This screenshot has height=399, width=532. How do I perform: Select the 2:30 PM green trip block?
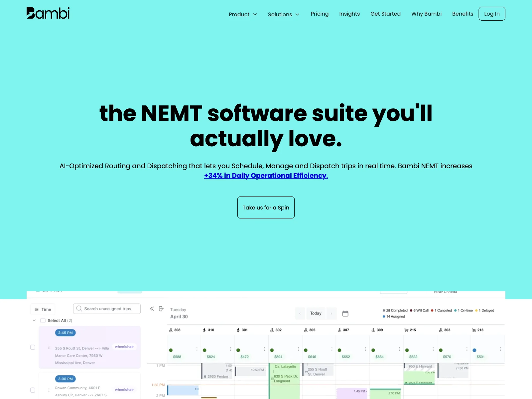click(386, 394)
